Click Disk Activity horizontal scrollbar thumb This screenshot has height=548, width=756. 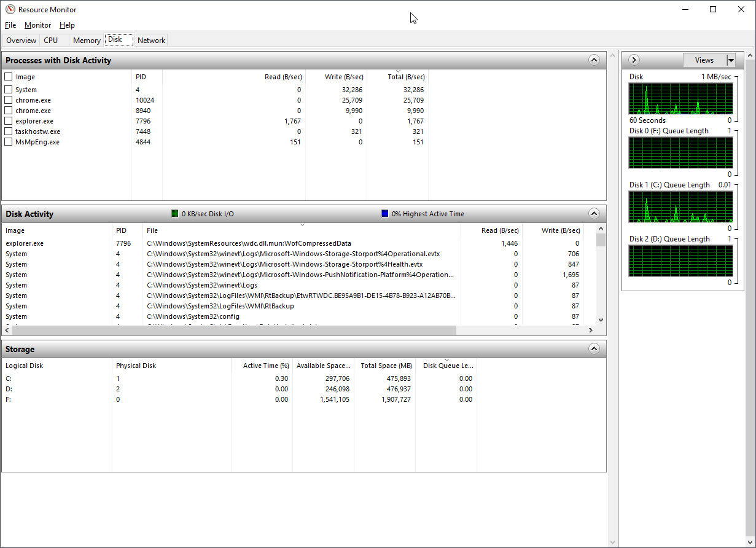[x=234, y=331]
